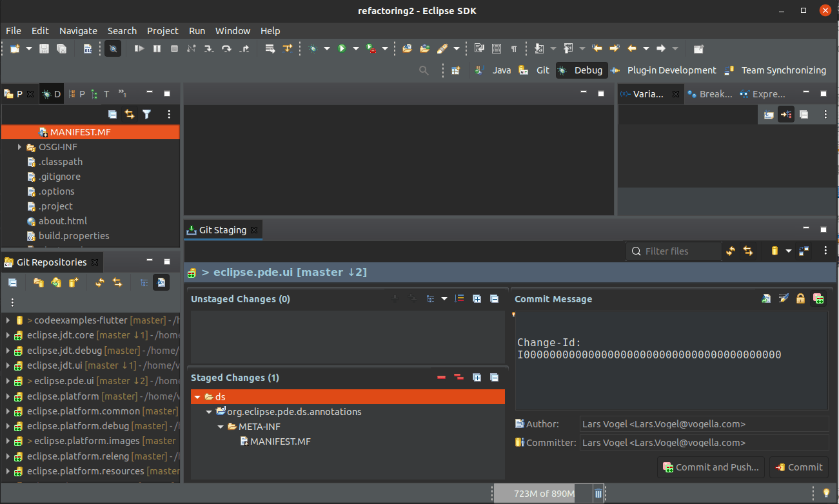Image resolution: width=839 pixels, height=504 pixels.
Task: Toggle the Sign Commit lock icon
Action: pyautogui.click(x=800, y=298)
